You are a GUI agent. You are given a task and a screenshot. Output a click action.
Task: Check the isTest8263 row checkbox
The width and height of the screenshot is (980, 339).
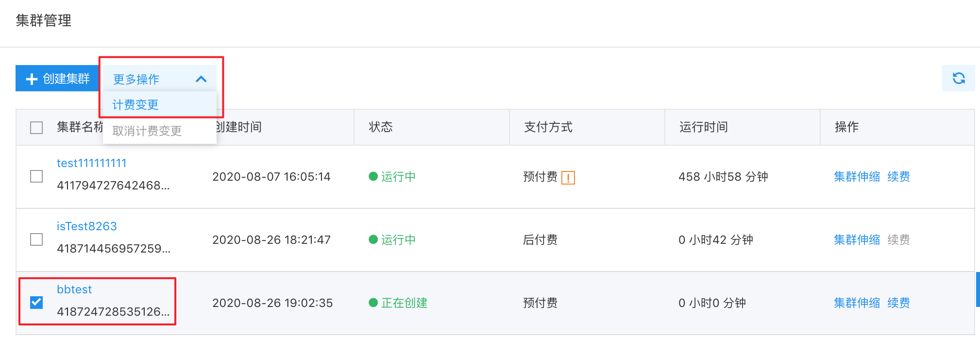pos(36,239)
